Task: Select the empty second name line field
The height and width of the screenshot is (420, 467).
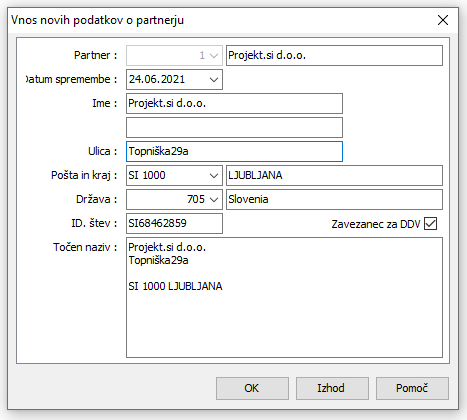Action: pos(234,127)
